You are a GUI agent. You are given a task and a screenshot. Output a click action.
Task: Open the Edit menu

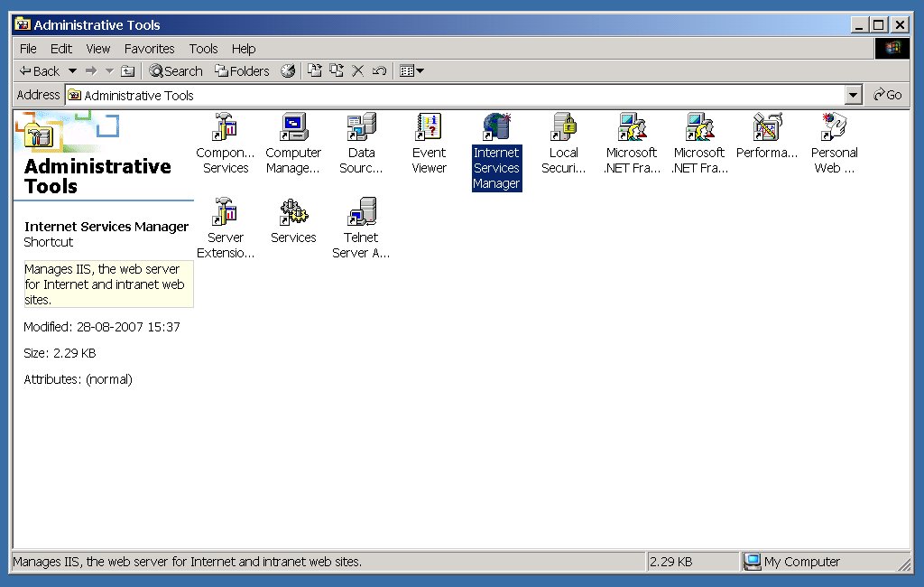(x=61, y=49)
